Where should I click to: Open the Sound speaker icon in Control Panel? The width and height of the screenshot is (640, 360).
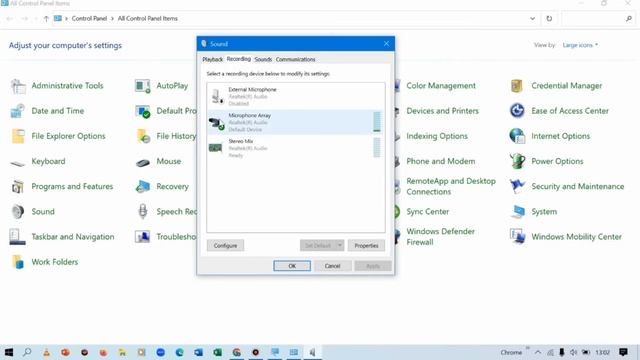(x=18, y=212)
